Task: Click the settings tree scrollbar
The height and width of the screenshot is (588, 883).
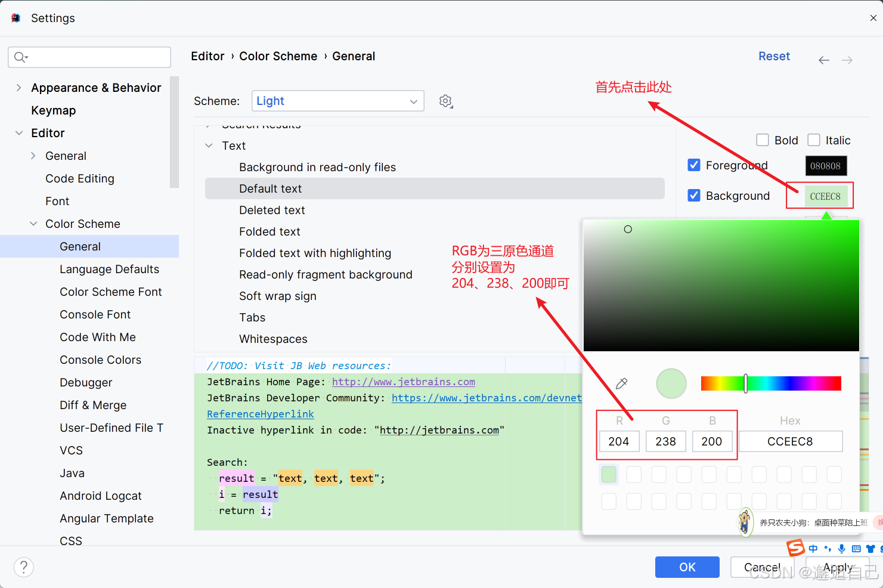Action: pyautogui.click(x=174, y=132)
